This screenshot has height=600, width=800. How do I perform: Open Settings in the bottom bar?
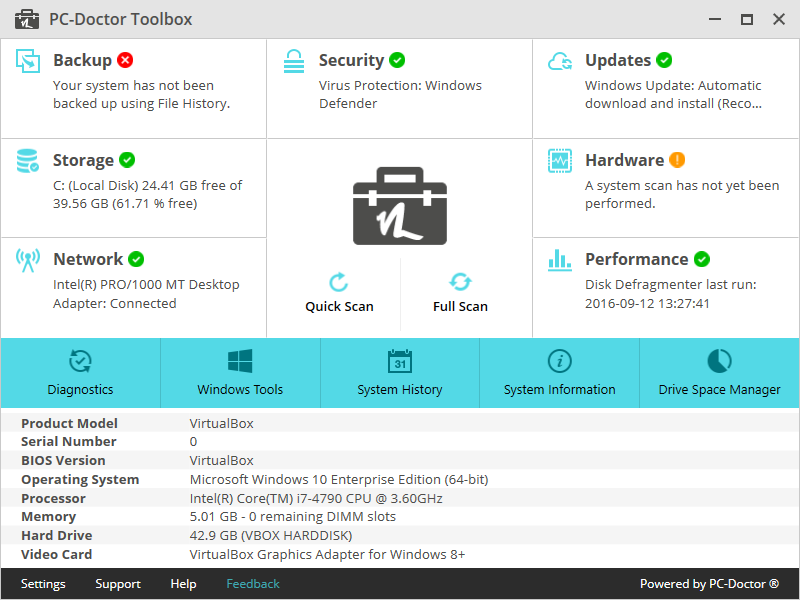pyautogui.click(x=43, y=584)
